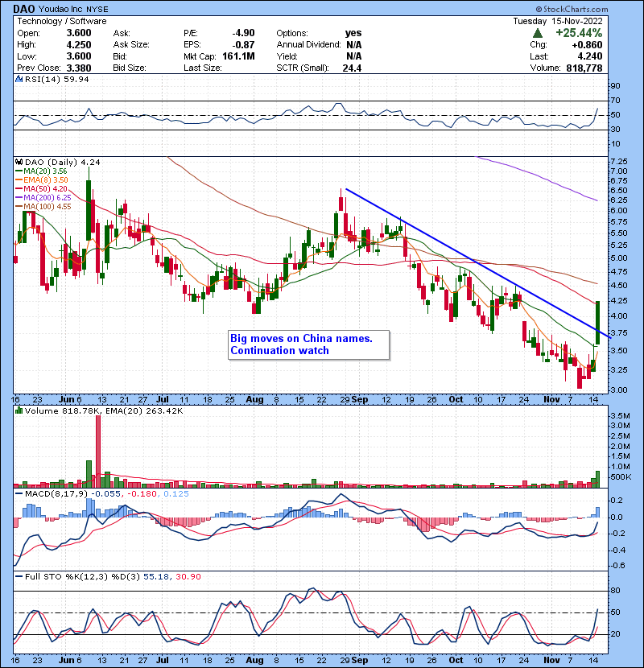Click the Annual Dividend N/A value
Image resolution: width=644 pixels, height=668 pixels.
(353, 45)
